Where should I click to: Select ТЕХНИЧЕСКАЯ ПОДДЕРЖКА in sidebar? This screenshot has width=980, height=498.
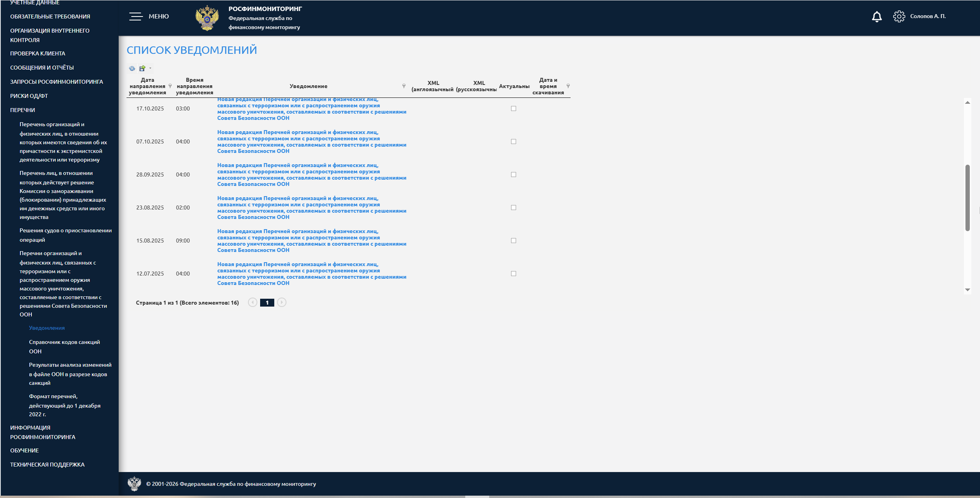click(47, 465)
